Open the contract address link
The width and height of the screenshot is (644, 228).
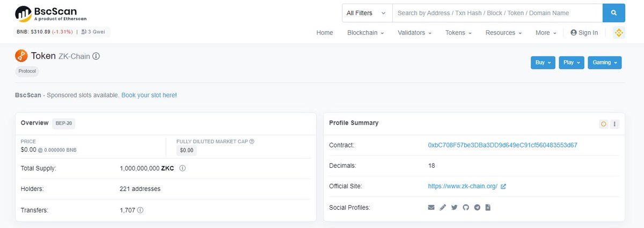pos(502,145)
